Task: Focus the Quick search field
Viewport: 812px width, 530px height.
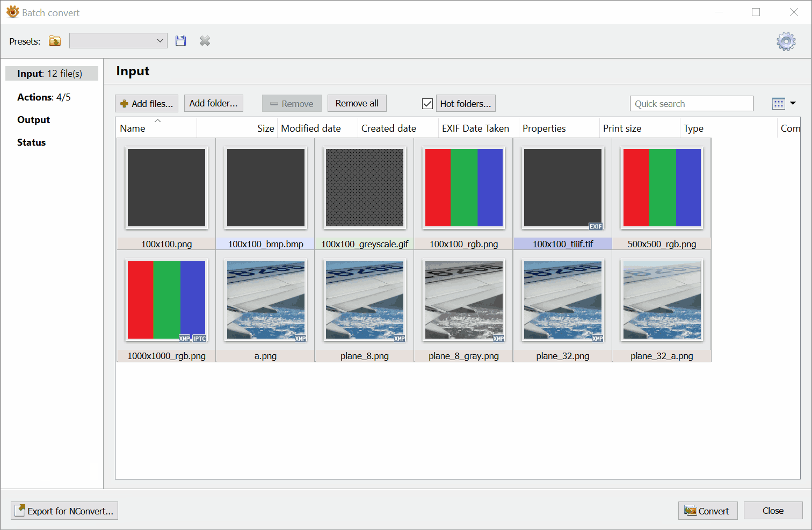Action: [x=691, y=104]
